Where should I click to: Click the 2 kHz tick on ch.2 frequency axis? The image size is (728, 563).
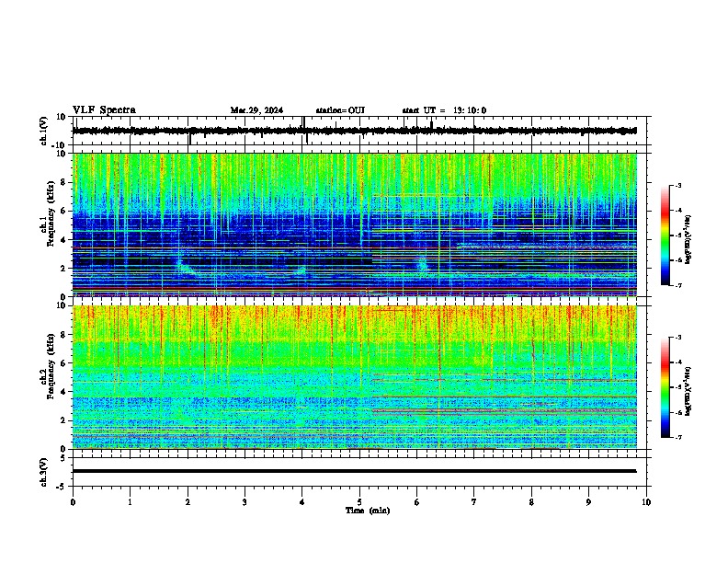point(63,420)
